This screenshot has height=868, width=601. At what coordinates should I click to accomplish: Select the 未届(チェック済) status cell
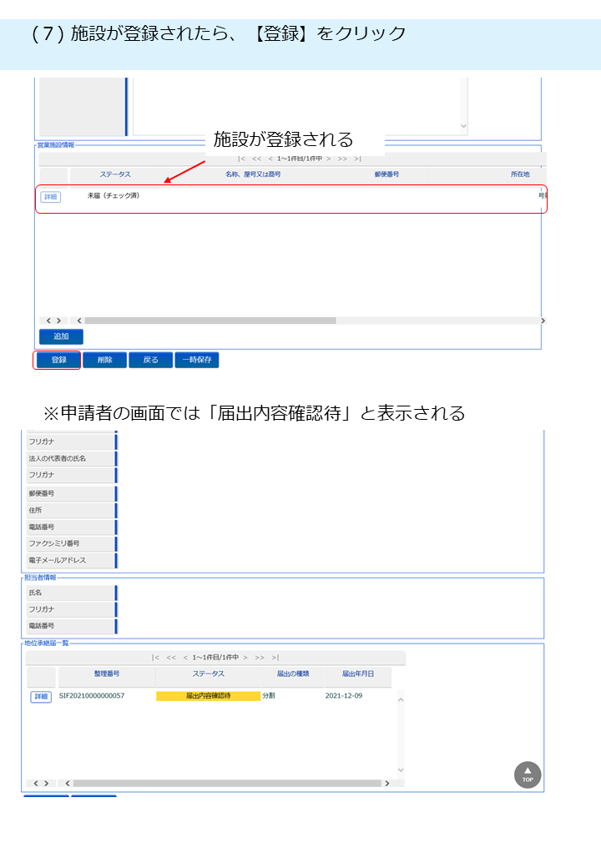coord(114,196)
